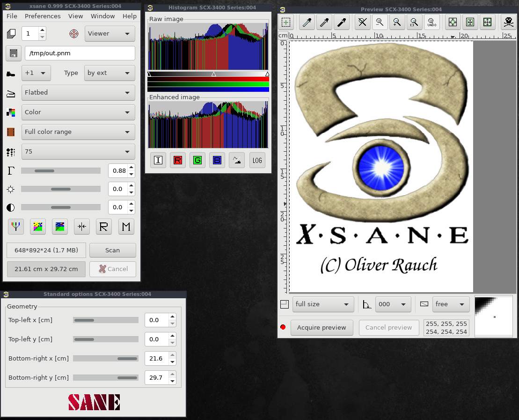This screenshot has width=519, height=420.
Task: Click the Acquire preview button
Action: pos(322,328)
